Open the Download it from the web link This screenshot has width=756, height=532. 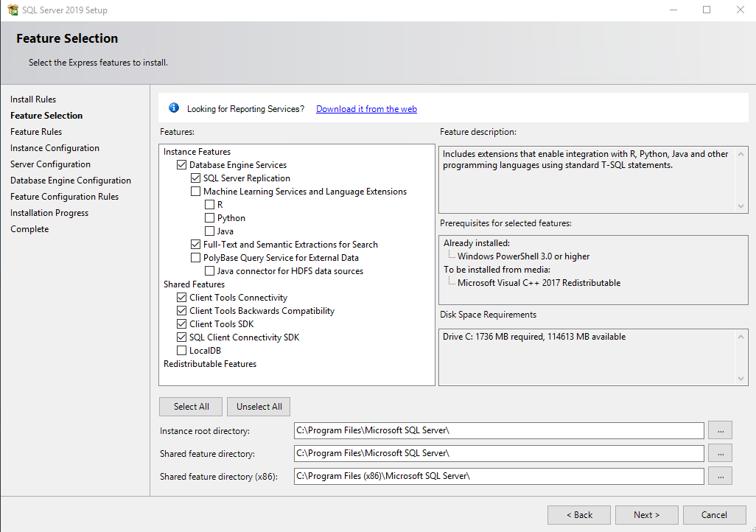(x=366, y=109)
